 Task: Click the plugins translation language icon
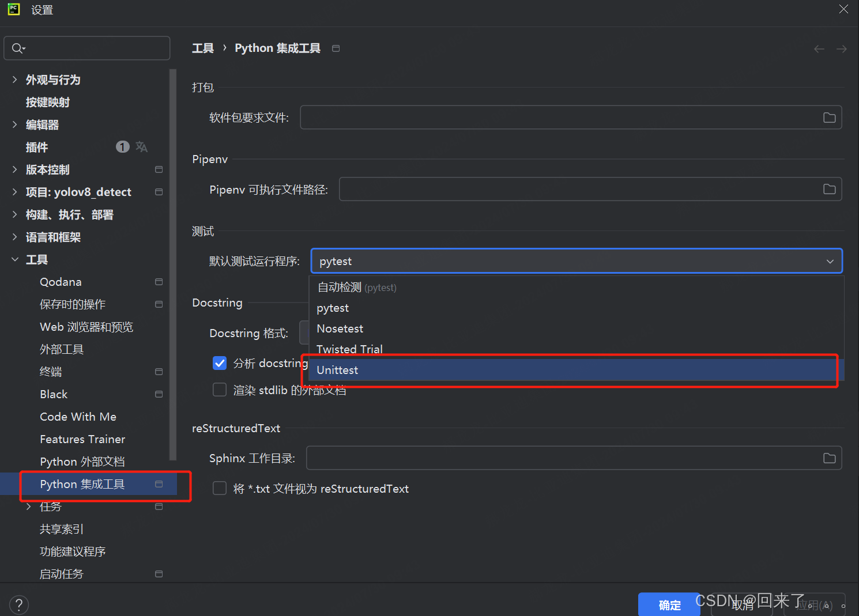pos(141,147)
